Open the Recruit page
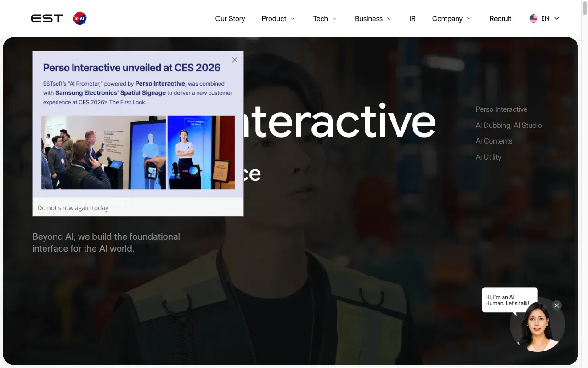This screenshot has height=368, width=588. pyautogui.click(x=500, y=18)
